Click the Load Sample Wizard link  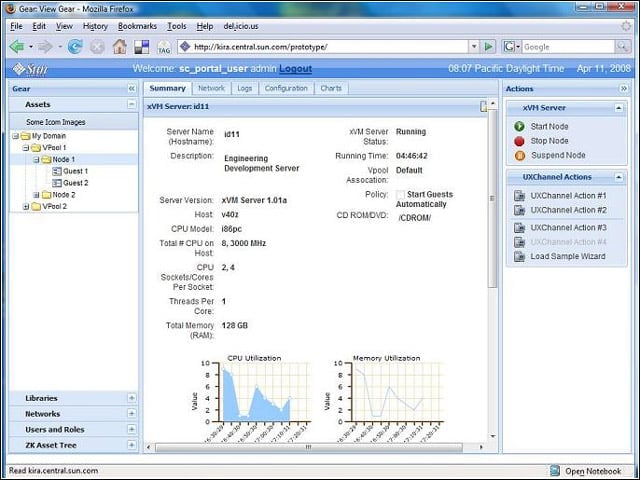[x=568, y=256]
